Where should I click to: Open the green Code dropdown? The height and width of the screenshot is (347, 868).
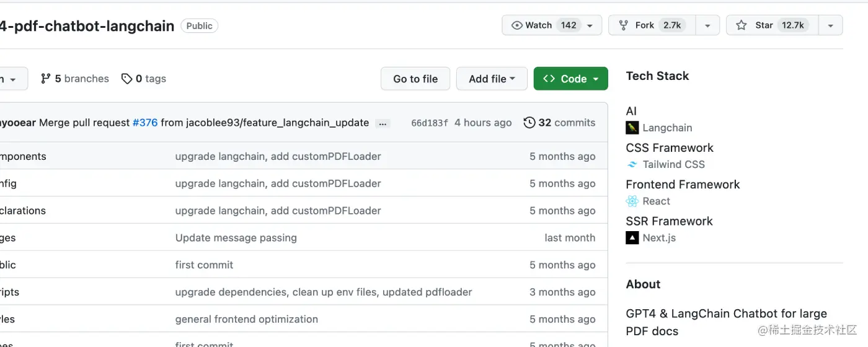pos(570,79)
